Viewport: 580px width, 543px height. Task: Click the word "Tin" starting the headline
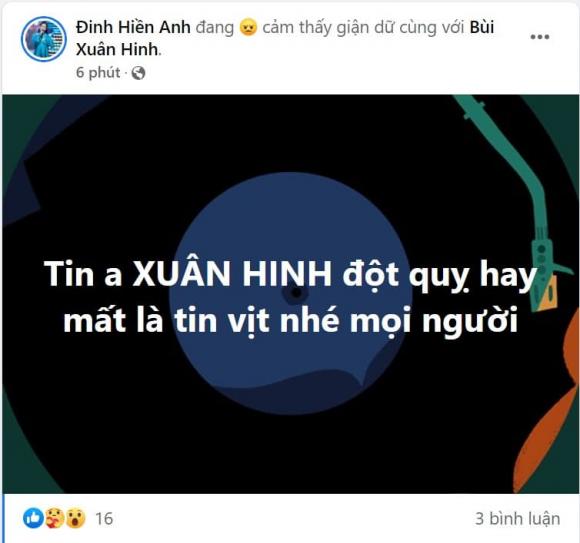[69, 274]
